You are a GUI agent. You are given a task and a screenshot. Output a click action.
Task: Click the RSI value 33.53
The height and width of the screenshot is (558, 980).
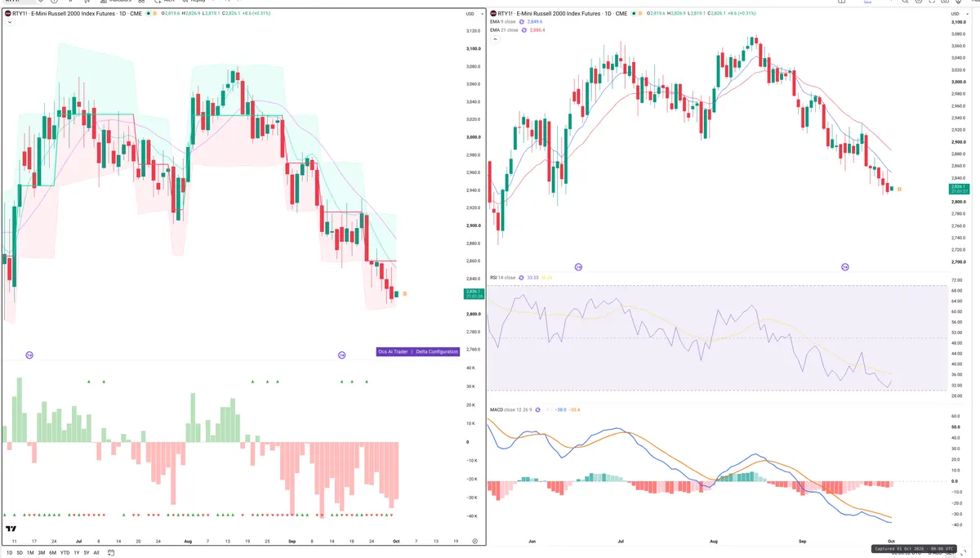[532, 278]
